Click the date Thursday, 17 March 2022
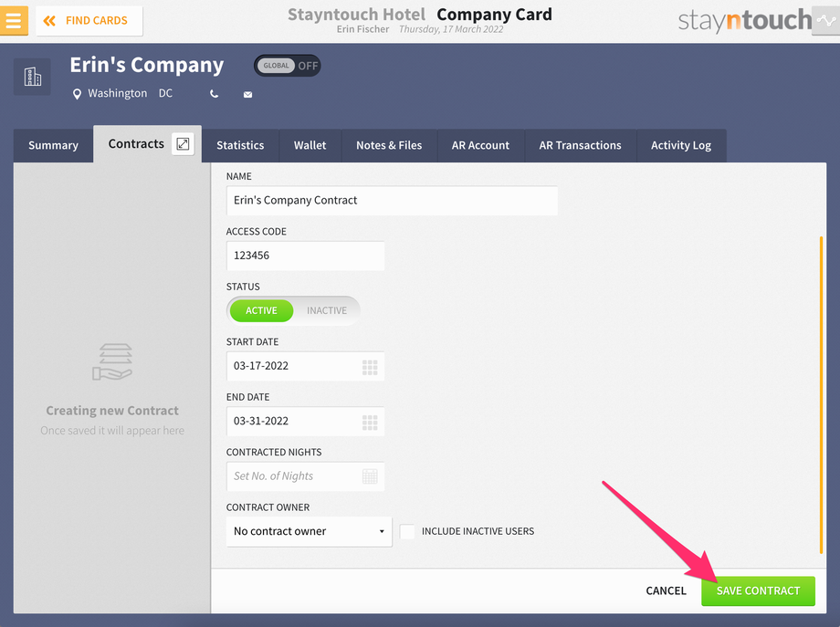 [x=451, y=29]
